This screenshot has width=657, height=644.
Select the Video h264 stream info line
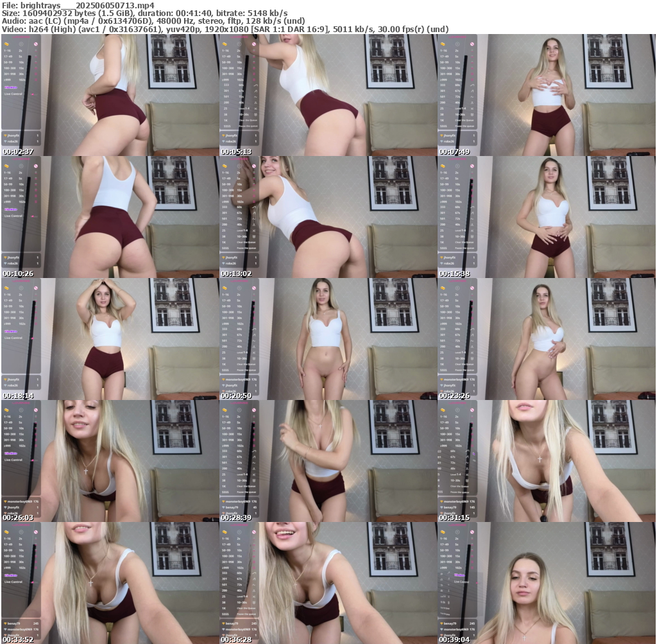pyautogui.click(x=225, y=30)
